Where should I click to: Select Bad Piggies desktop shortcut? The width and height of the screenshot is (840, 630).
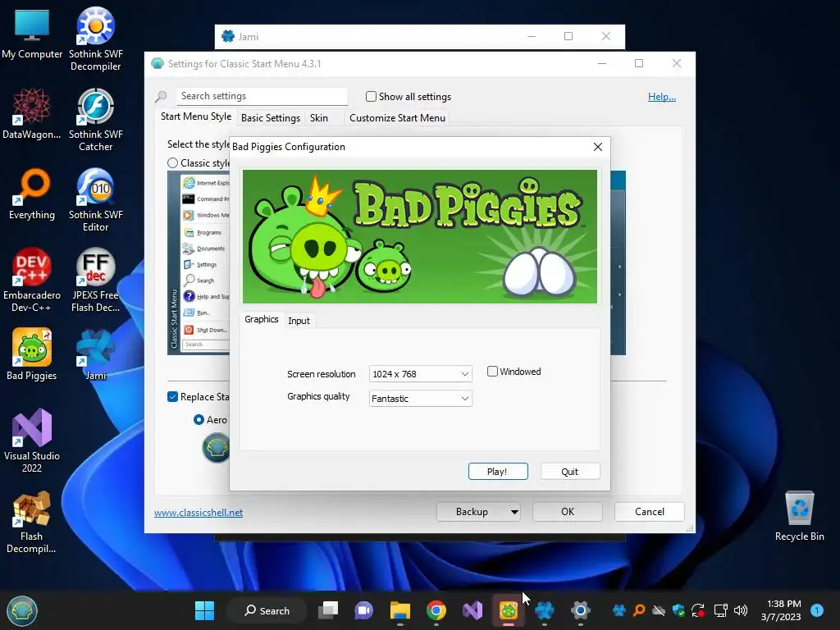click(x=32, y=354)
